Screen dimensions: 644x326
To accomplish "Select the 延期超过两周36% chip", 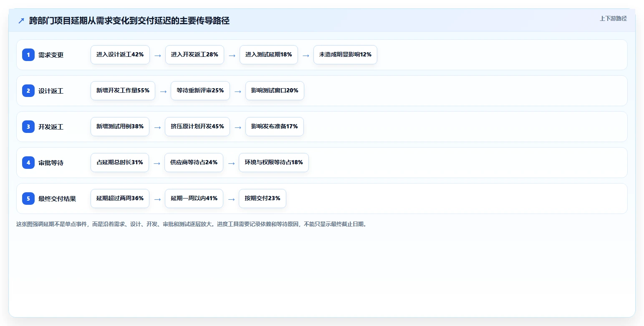I will pyautogui.click(x=120, y=199).
